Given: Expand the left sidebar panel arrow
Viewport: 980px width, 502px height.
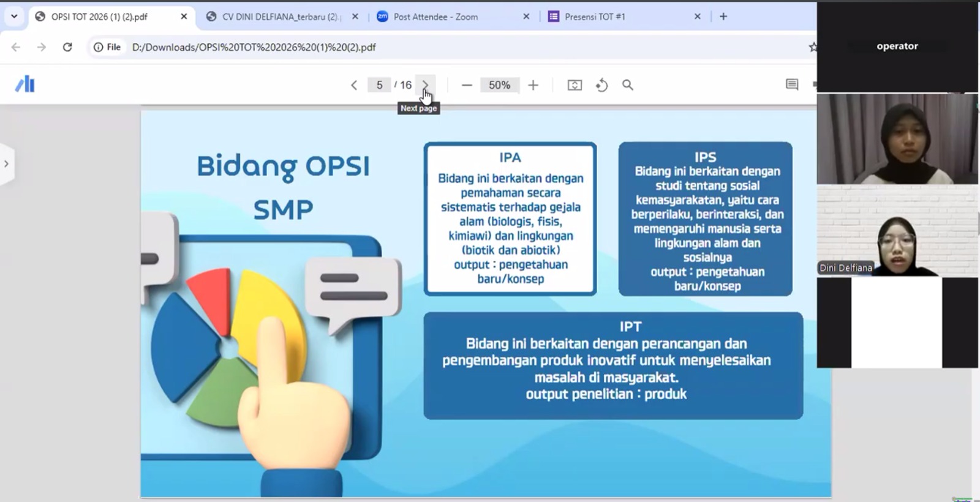Looking at the screenshot, I should tap(7, 163).
